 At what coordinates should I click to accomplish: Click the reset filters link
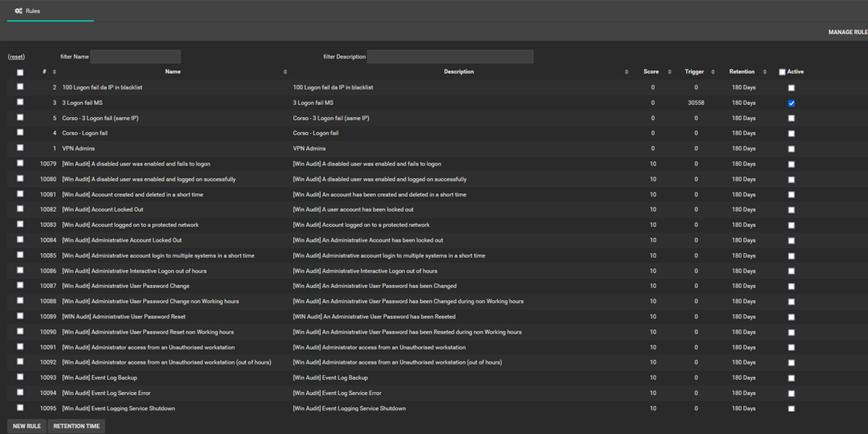tap(16, 56)
